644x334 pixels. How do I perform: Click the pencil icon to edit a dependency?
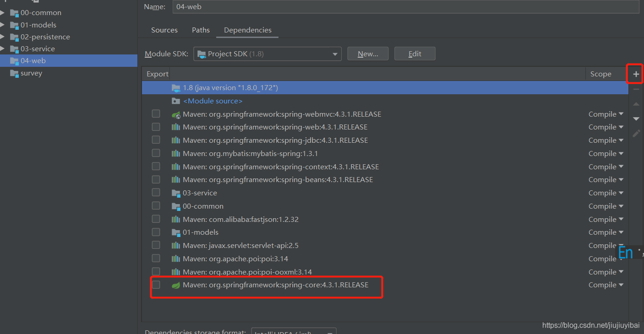pos(636,133)
